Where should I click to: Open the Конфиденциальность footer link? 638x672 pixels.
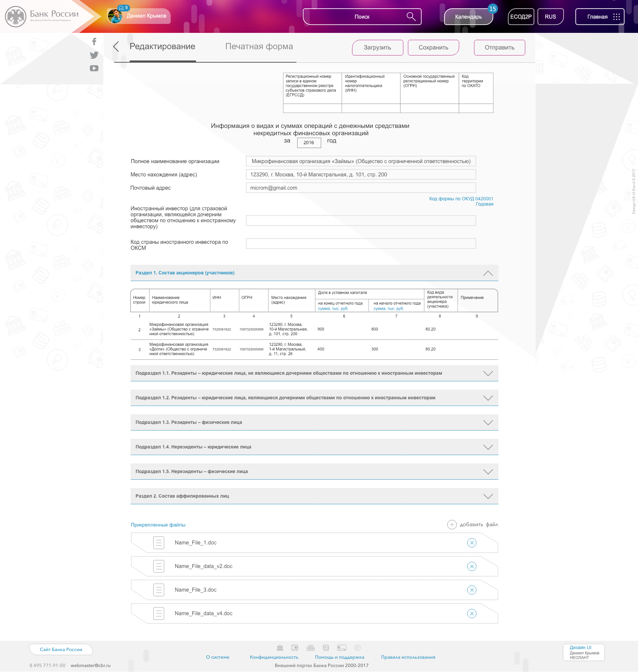pos(274,657)
